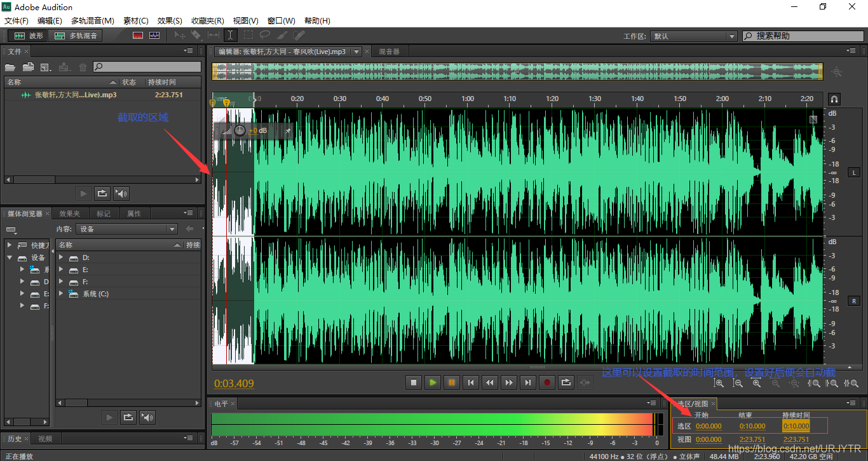Click the zoom out amplitude icon

coord(738,383)
